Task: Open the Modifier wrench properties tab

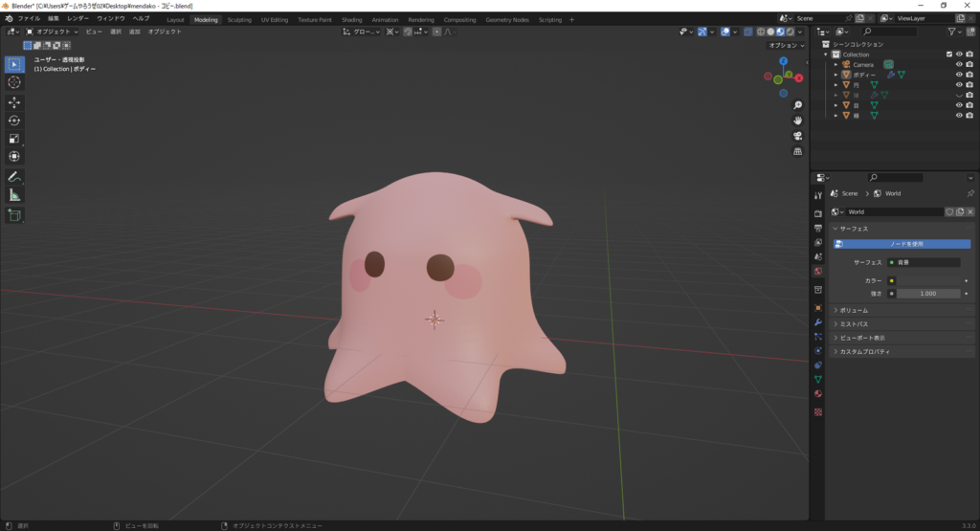Action: pos(818,322)
